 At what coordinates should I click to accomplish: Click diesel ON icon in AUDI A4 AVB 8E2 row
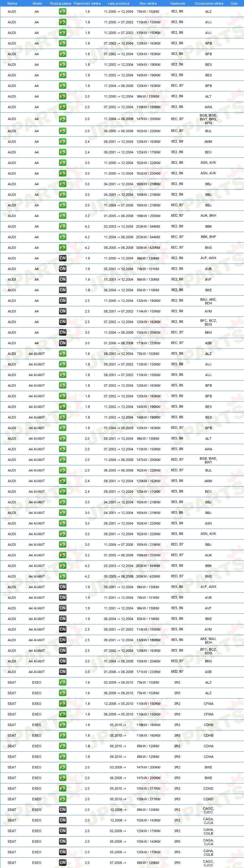tap(63, 269)
